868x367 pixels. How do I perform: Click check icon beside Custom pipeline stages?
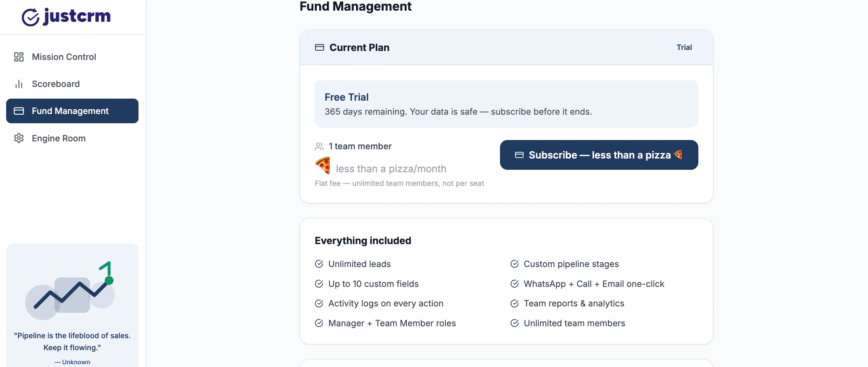tap(515, 264)
